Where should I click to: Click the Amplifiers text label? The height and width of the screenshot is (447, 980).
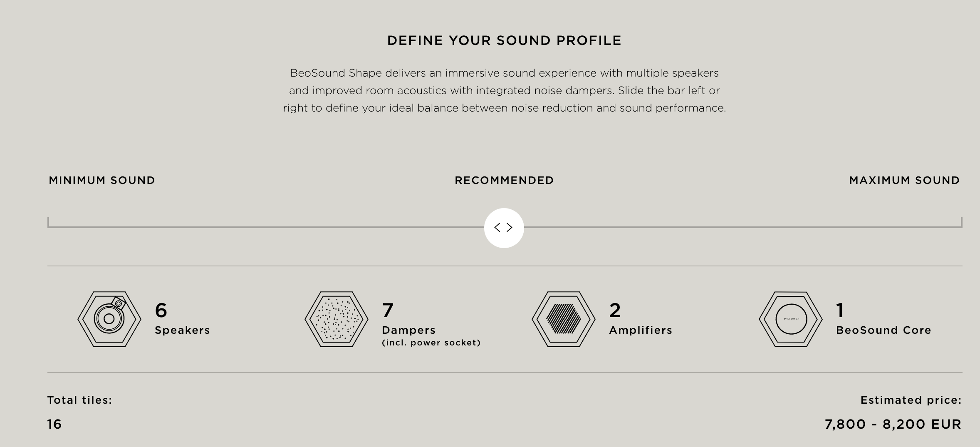click(641, 330)
